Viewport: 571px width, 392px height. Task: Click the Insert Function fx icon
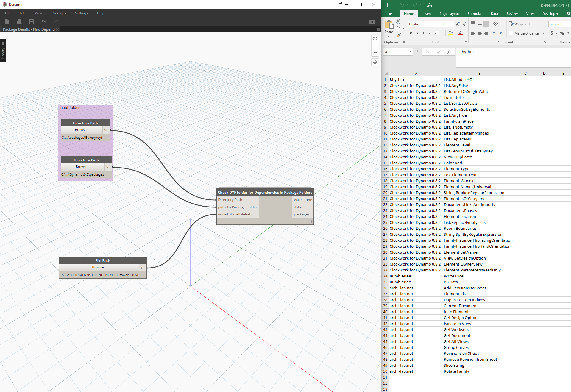click(449, 52)
